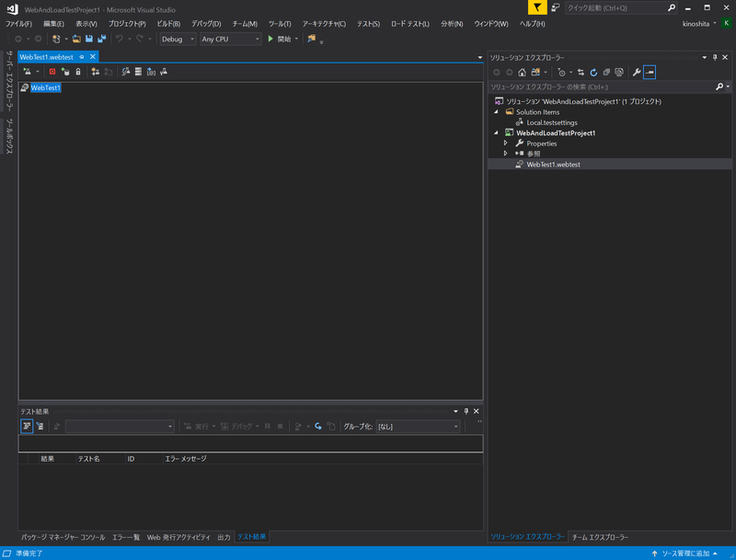The image size is (736, 560).
Task: Click the Insert Call to Web Test icon
Action: [x=151, y=72]
